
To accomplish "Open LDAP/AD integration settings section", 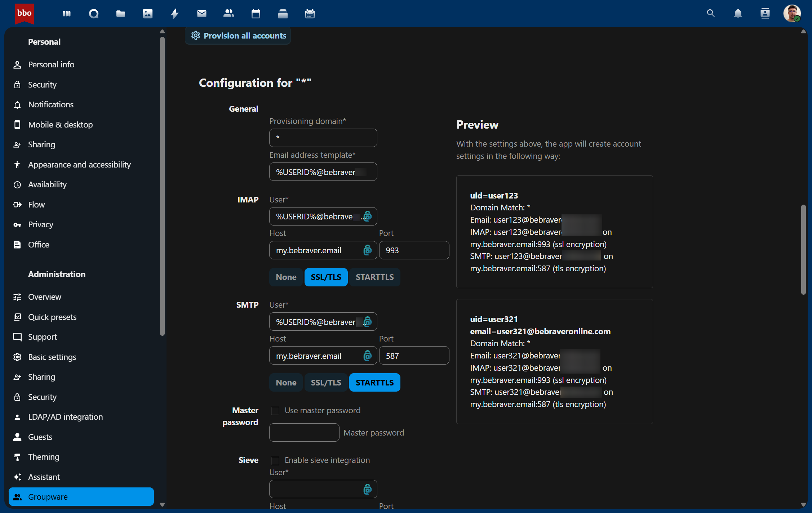I will 65,417.
